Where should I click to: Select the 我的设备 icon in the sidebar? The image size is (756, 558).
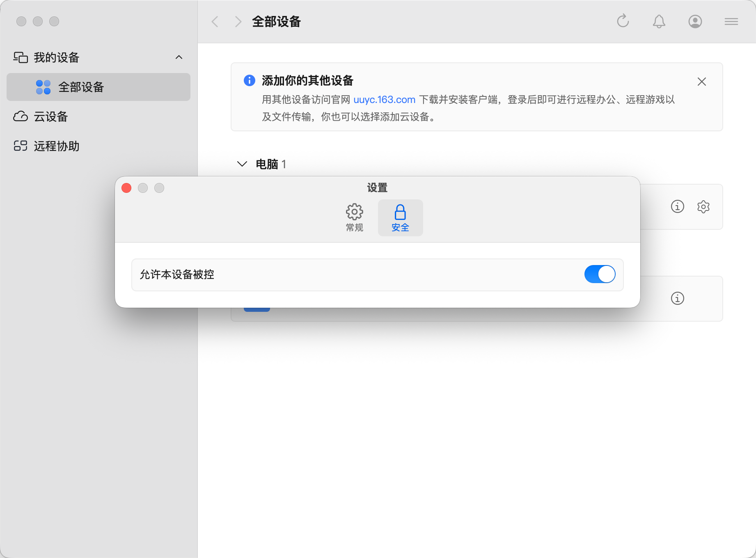(20, 57)
